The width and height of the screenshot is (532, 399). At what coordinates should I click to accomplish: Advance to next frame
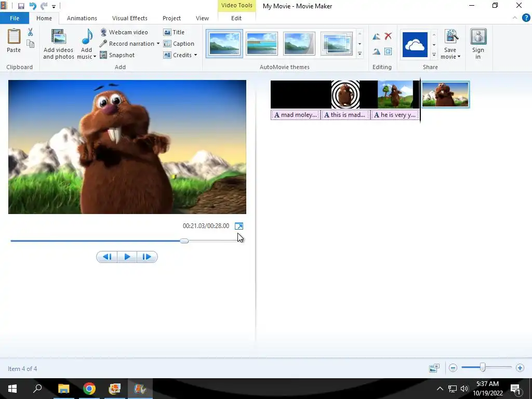point(147,257)
